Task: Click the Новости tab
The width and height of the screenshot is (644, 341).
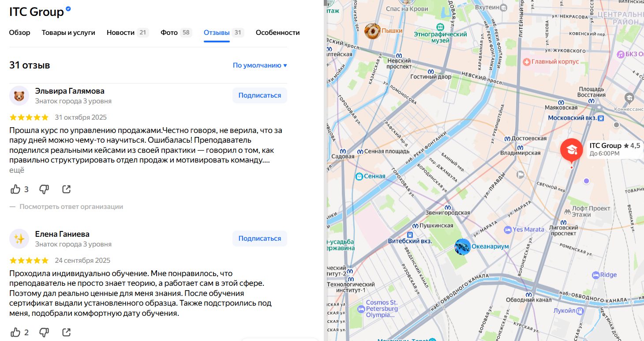Action: [x=120, y=33]
